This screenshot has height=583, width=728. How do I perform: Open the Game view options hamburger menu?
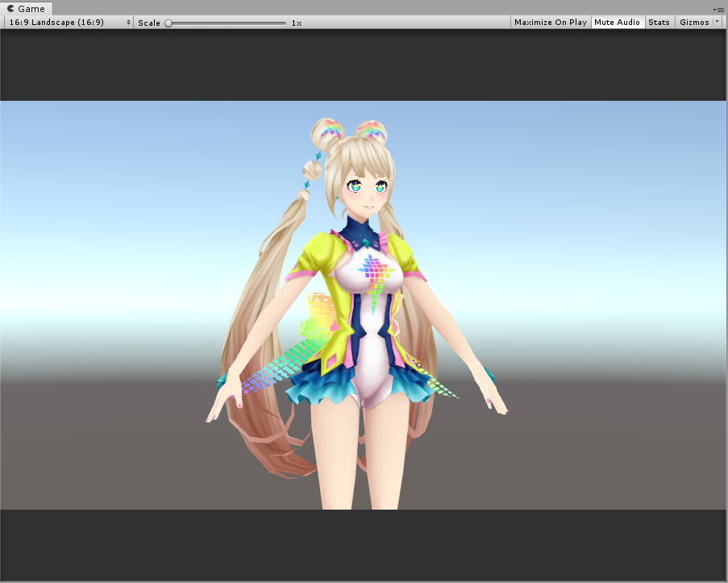tap(721, 8)
